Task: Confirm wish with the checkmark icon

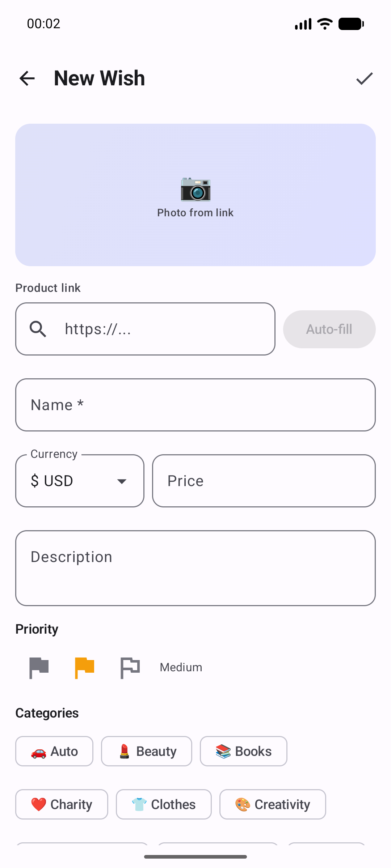Action: pos(364,78)
